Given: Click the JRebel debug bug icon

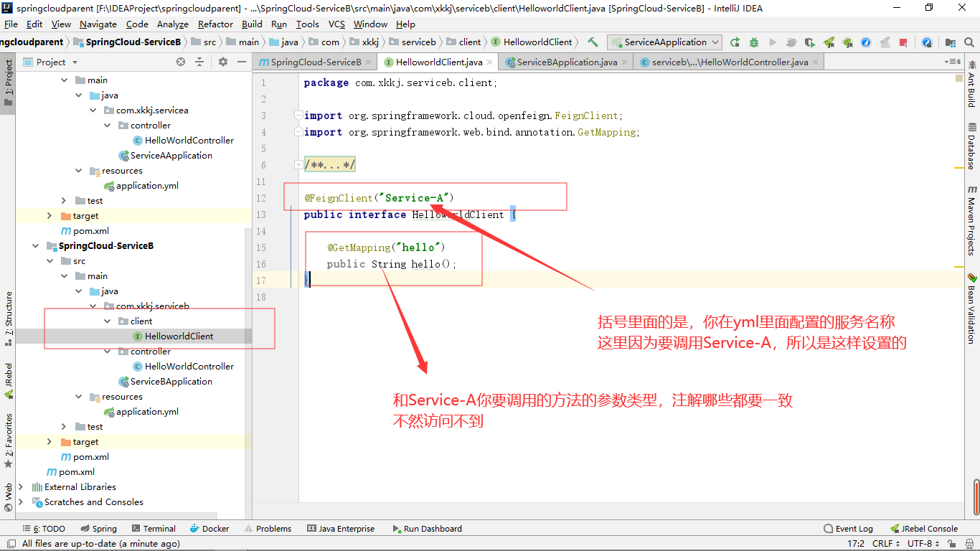Looking at the screenshot, I should click(x=847, y=42).
